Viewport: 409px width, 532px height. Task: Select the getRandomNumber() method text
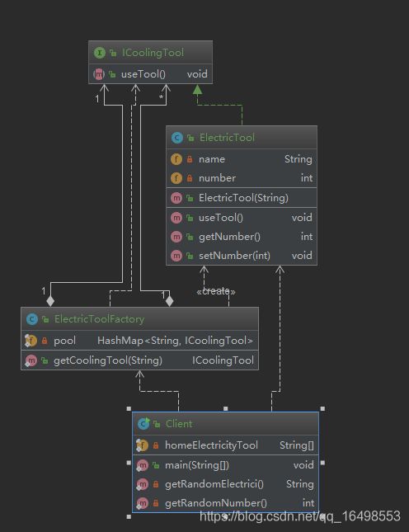pos(216,503)
